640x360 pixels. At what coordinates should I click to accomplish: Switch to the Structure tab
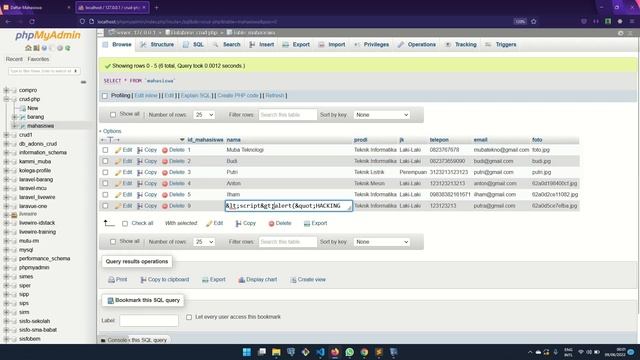coord(157,44)
